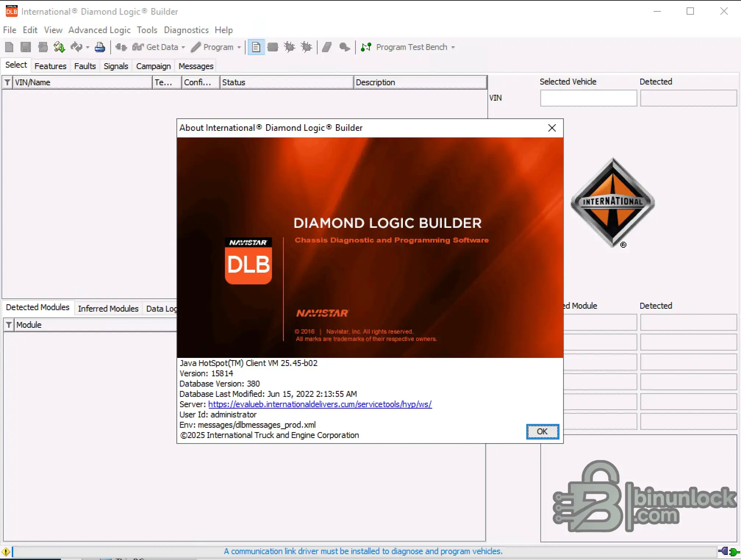The width and height of the screenshot is (741, 560).
Task: Switch to the Features tab
Action: [x=50, y=66]
